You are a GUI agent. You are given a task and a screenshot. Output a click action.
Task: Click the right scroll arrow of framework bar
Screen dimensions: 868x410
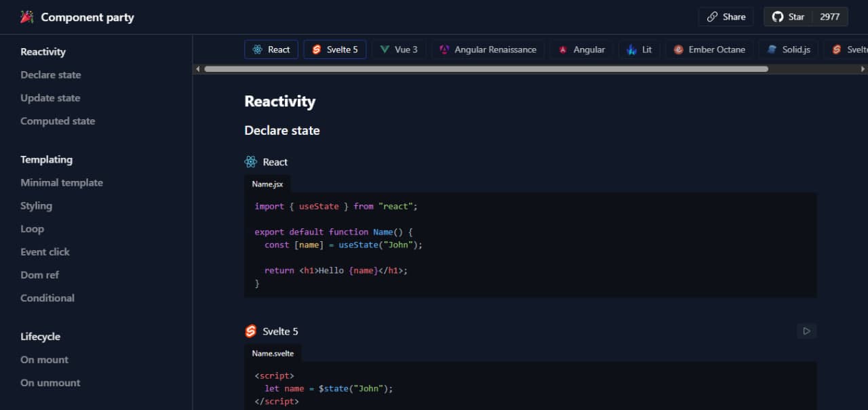[863, 69]
